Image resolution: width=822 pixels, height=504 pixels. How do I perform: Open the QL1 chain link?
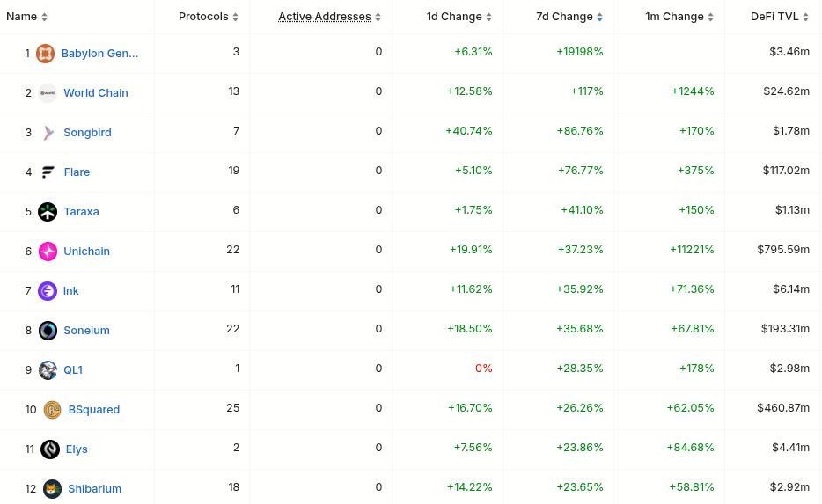(73, 370)
